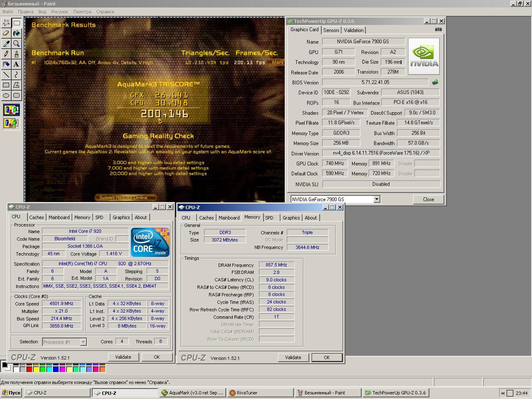Click the AquaMark total score 200,146

(x=165, y=114)
